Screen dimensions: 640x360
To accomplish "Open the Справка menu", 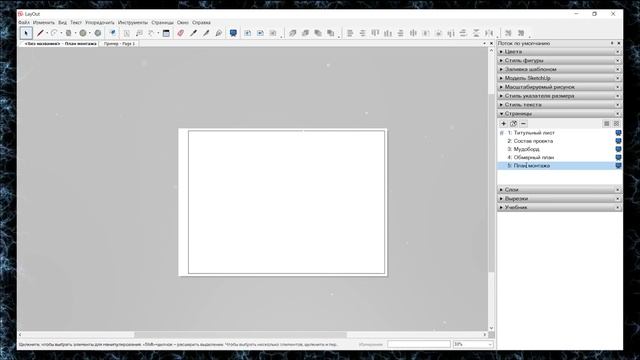I will [x=201, y=22].
